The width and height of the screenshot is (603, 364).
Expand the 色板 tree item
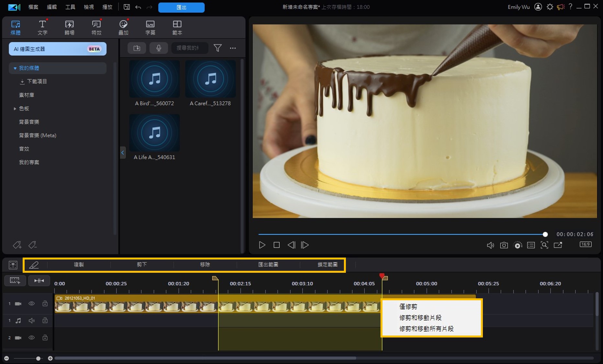[x=15, y=109]
